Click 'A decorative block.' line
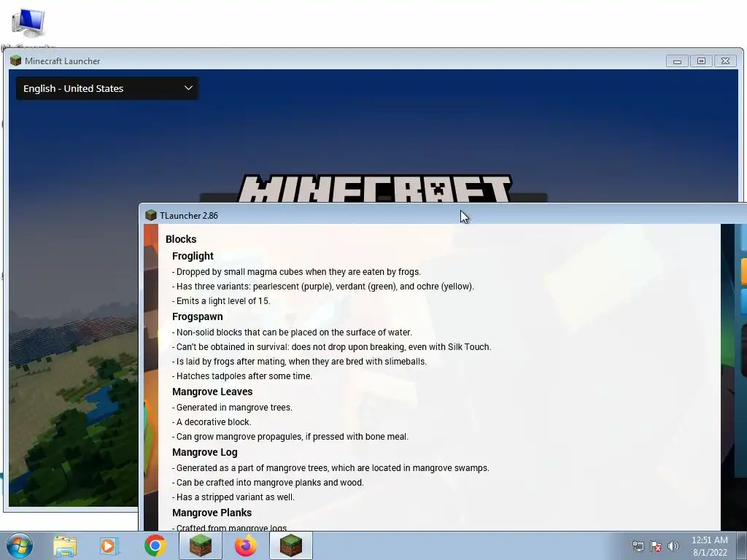The width and height of the screenshot is (747, 560). tap(212, 422)
